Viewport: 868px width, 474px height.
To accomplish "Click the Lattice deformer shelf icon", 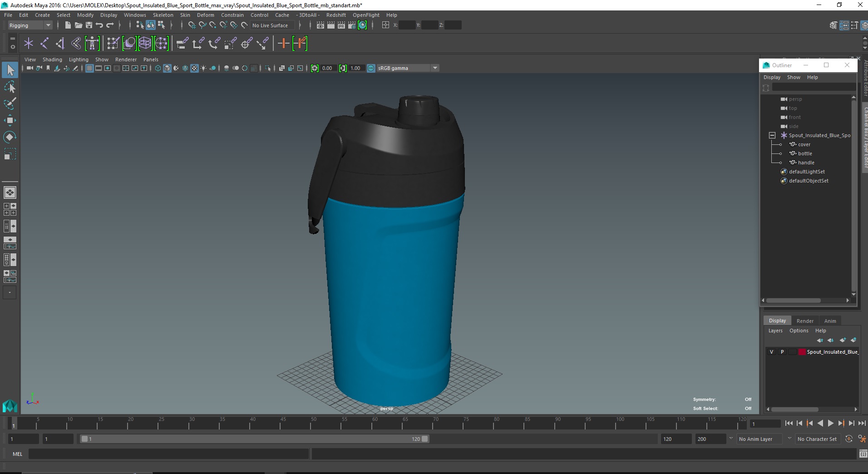I will pos(145,44).
